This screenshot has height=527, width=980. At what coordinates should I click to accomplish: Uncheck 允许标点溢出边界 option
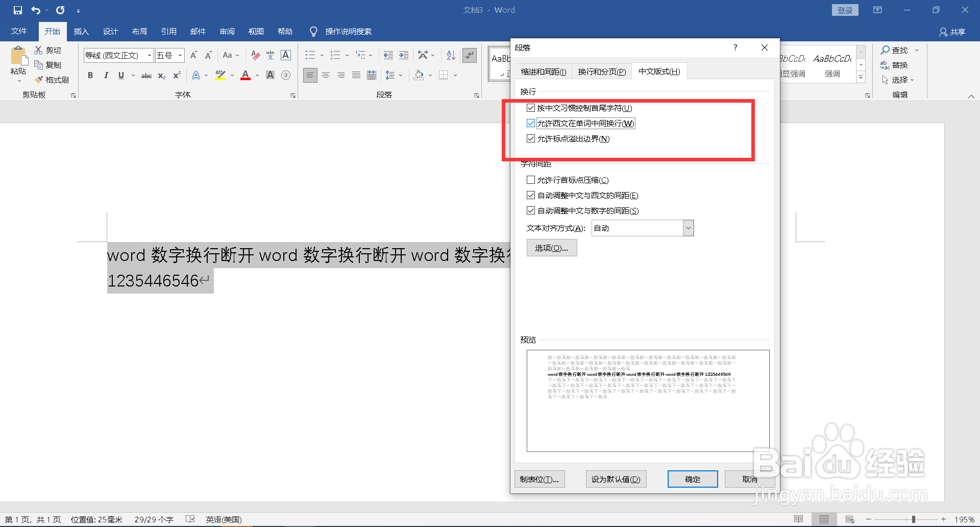531,138
